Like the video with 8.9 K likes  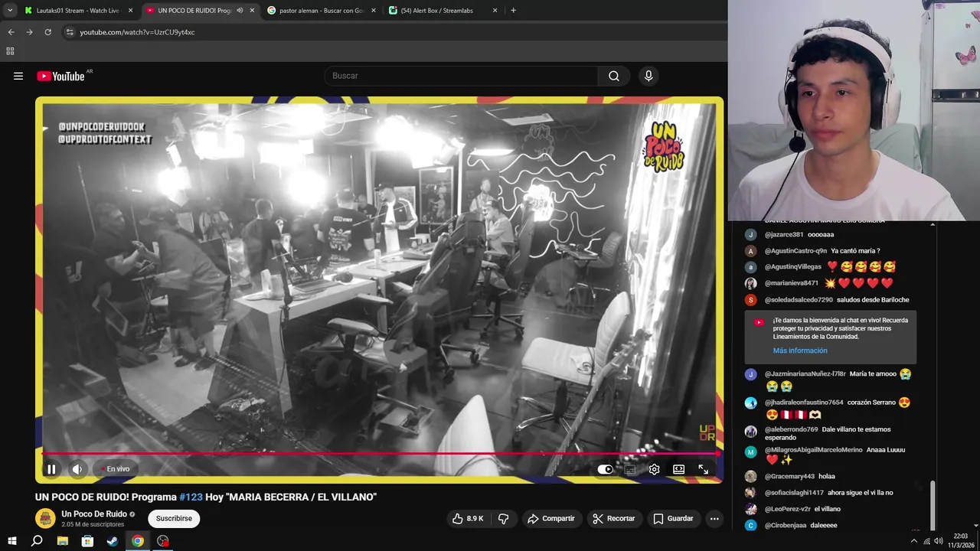point(467,518)
